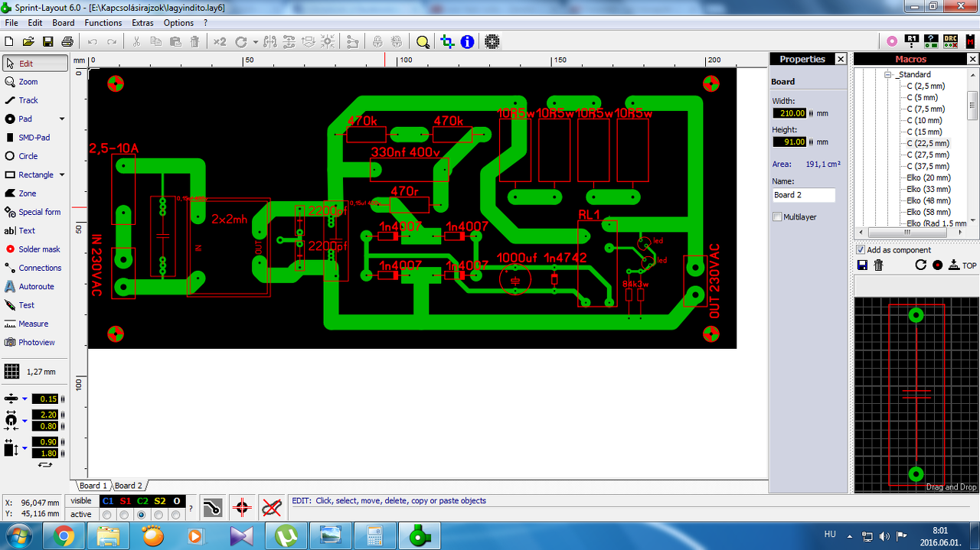Open the Rectangle type dropdown arrow
The image size is (980, 550).
[x=62, y=175]
